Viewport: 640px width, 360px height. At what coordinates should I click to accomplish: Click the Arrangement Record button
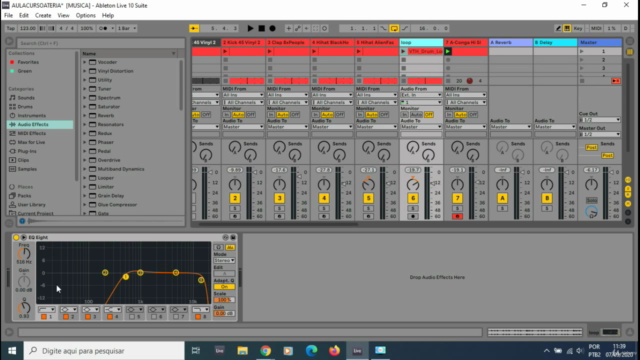[x=273, y=28]
